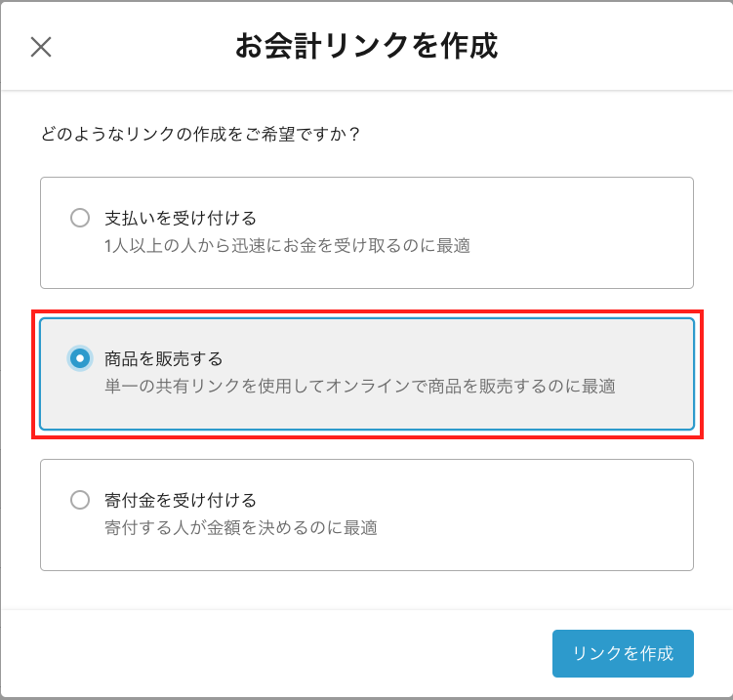Click description 単一の共有リンクを使用してオンラインで商品を販売するのに最適
This screenshot has height=700, width=733.
pyautogui.click(x=359, y=386)
